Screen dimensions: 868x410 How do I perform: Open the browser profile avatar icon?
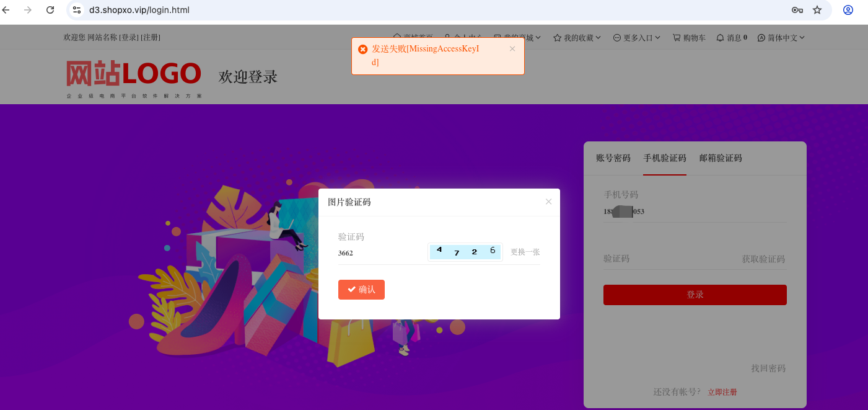pos(848,10)
